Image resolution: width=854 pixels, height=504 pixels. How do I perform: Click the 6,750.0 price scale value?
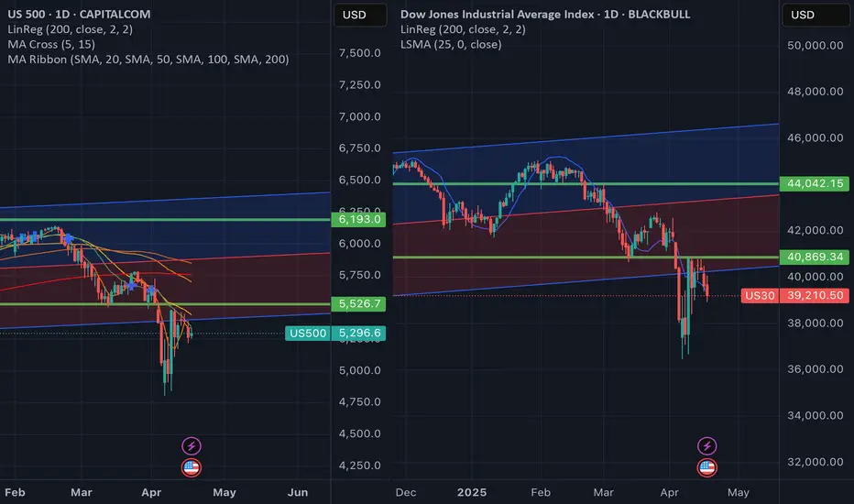(359, 148)
